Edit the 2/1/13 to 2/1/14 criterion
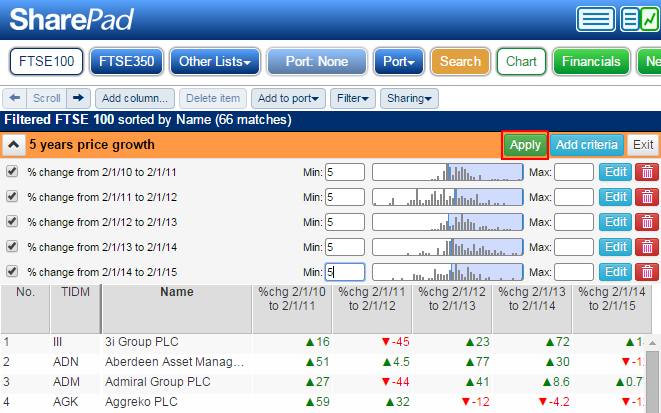Viewport: 661px width, 413px height. click(x=615, y=247)
